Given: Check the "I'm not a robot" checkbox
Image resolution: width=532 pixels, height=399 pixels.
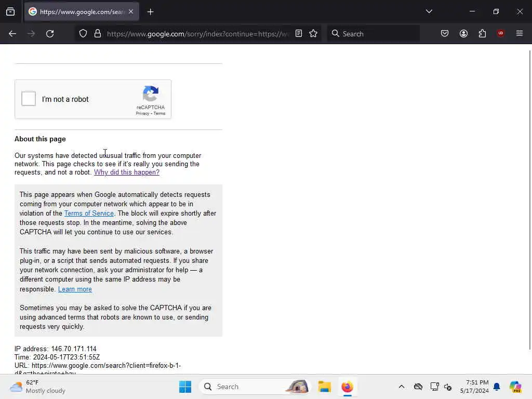Looking at the screenshot, I should pyautogui.click(x=29, y=99).
